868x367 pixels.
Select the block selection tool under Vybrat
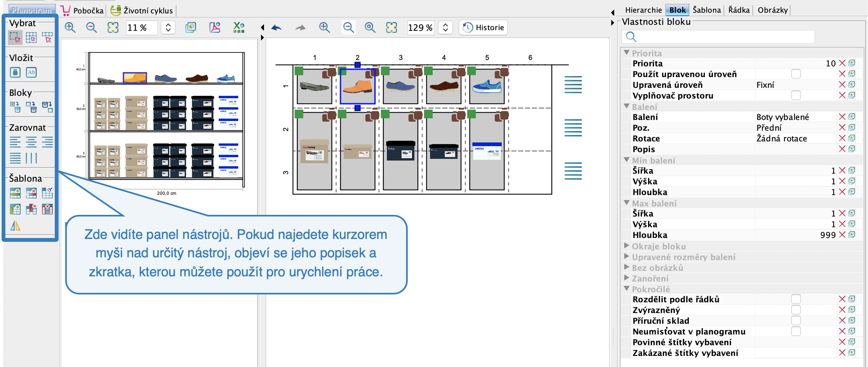pyautogui.click(x=15, y=37)
